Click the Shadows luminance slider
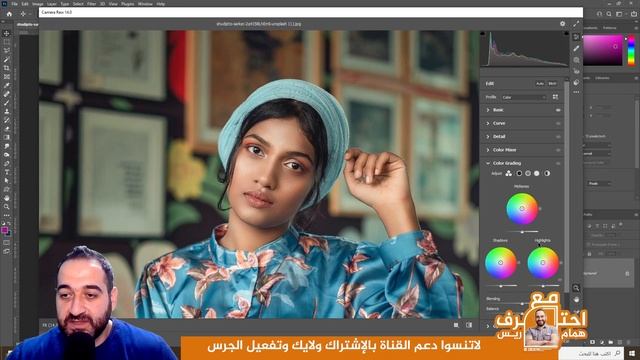The image size is (640, 360). pyautogui.click(x=501, y=286)
